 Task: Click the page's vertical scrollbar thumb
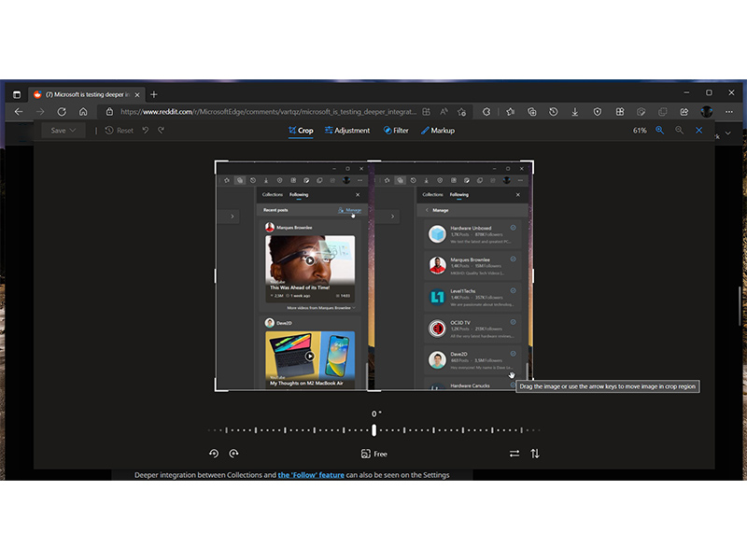click(x=740, y=306)
